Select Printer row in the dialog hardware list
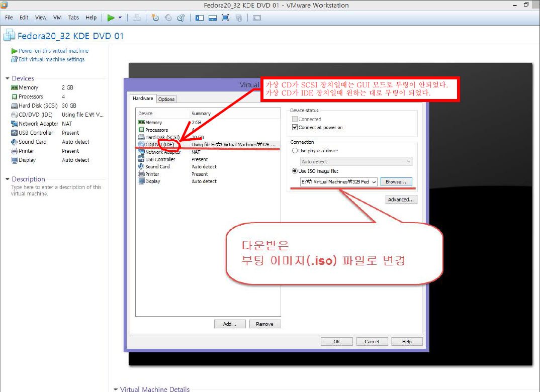Image resolution: width=540 pixels, height=392 pixels. (x=208, y=174)
